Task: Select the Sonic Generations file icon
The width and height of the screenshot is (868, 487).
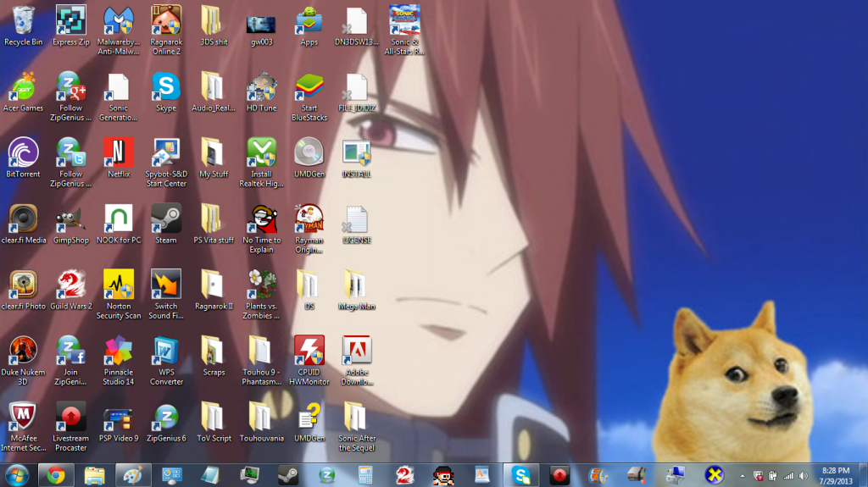Action: (x=119, y=97)
